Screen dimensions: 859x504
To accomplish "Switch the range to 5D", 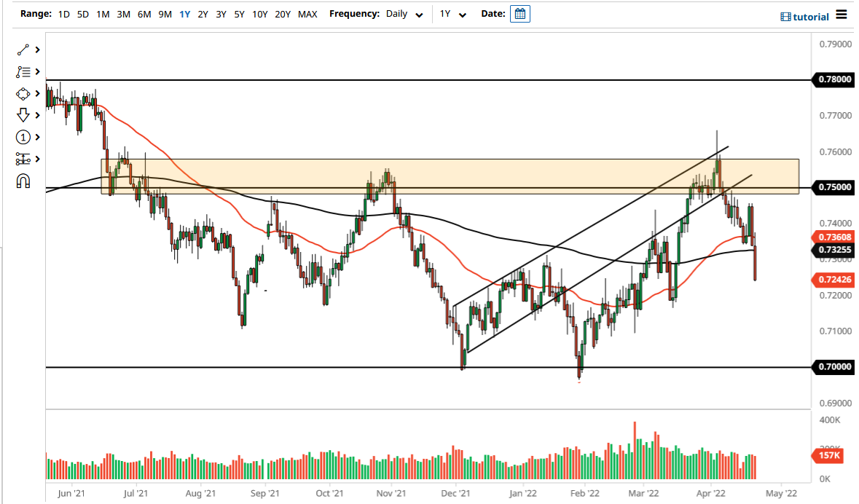I will coord(82,13).
